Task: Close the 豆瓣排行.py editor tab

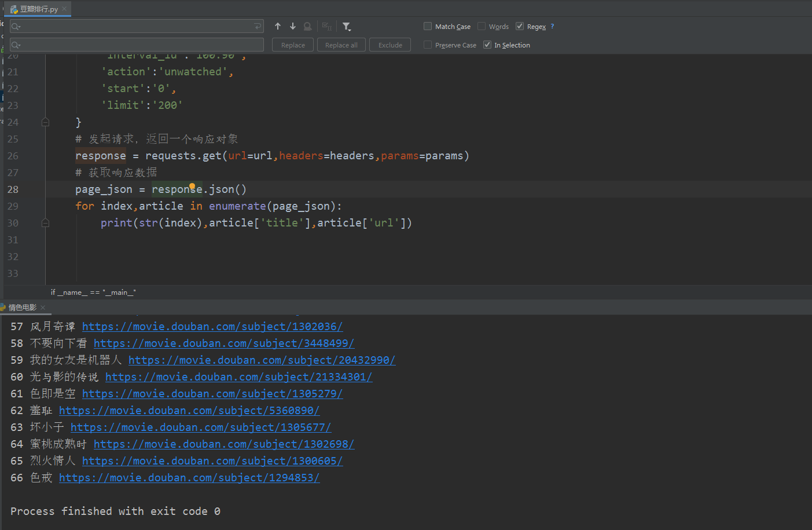Action: pos(65,9)
